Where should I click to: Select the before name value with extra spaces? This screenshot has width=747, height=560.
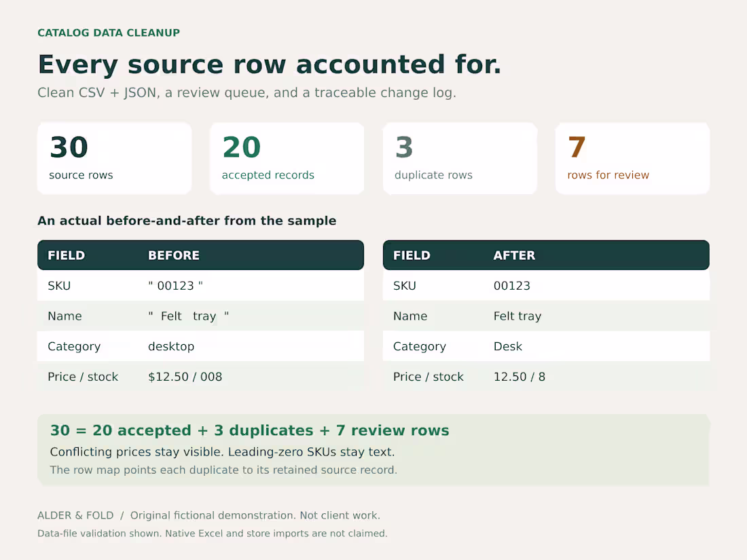click(x=189, y=316)
